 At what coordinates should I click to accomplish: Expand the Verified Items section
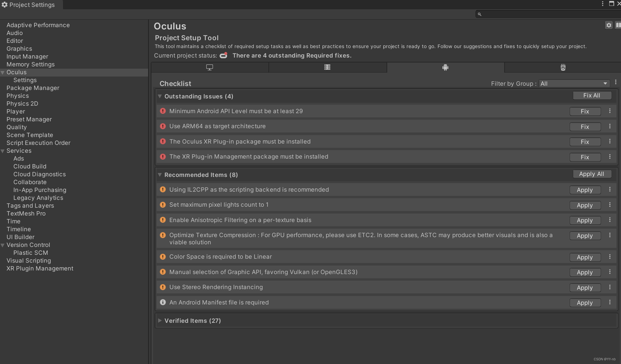160,321
